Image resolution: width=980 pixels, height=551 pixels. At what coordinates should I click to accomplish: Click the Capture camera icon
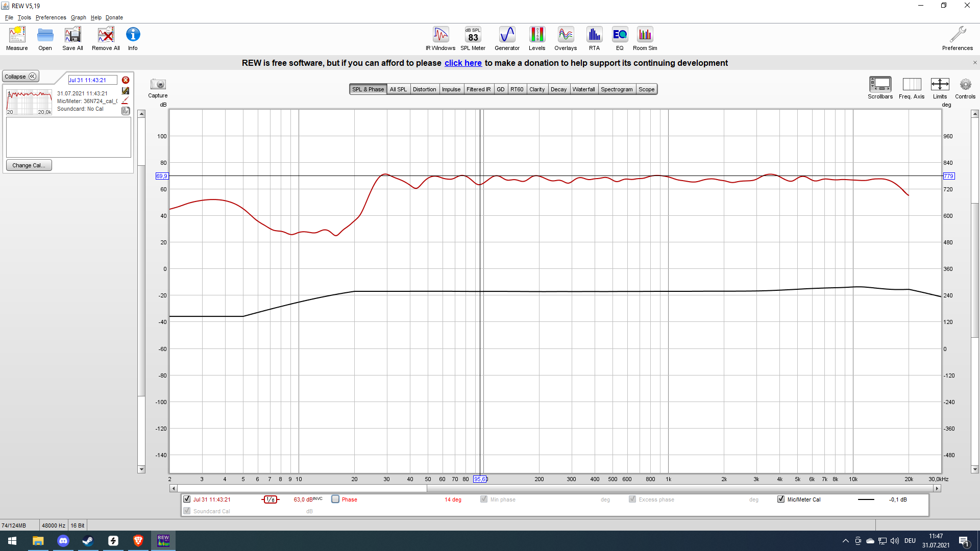(158, 85)
